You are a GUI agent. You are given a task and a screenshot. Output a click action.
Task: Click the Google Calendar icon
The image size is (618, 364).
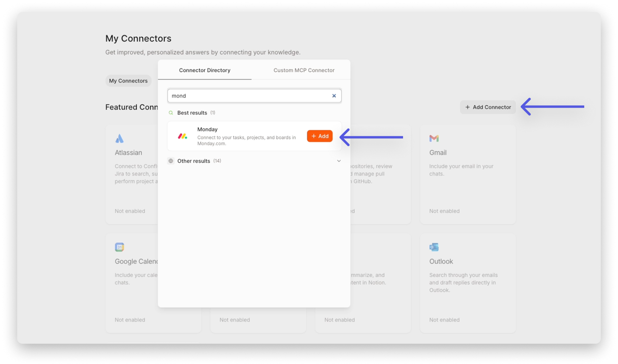(119, 247)
